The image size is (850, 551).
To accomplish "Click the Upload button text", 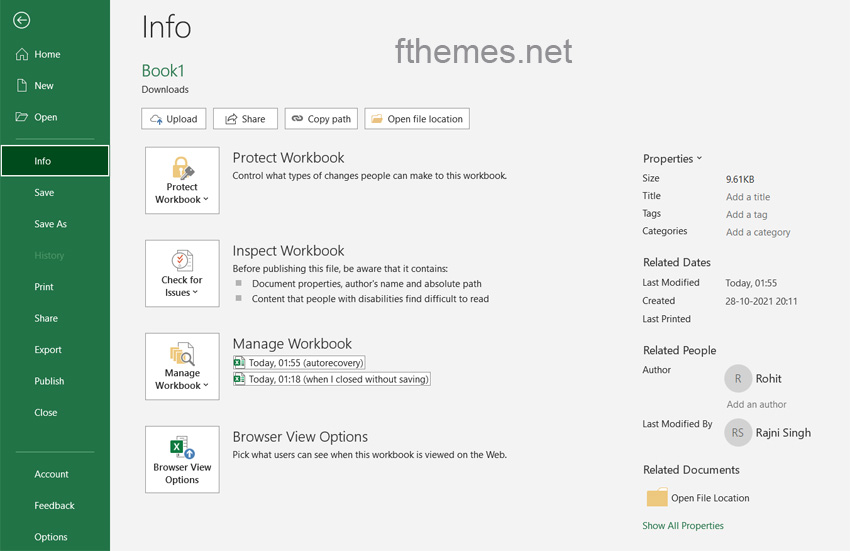I will pyautogui.click(x=182, y=119).
